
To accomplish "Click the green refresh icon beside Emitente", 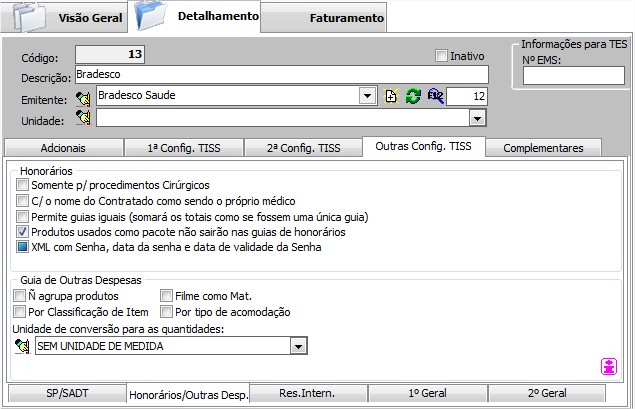I will tap(412, 96).
